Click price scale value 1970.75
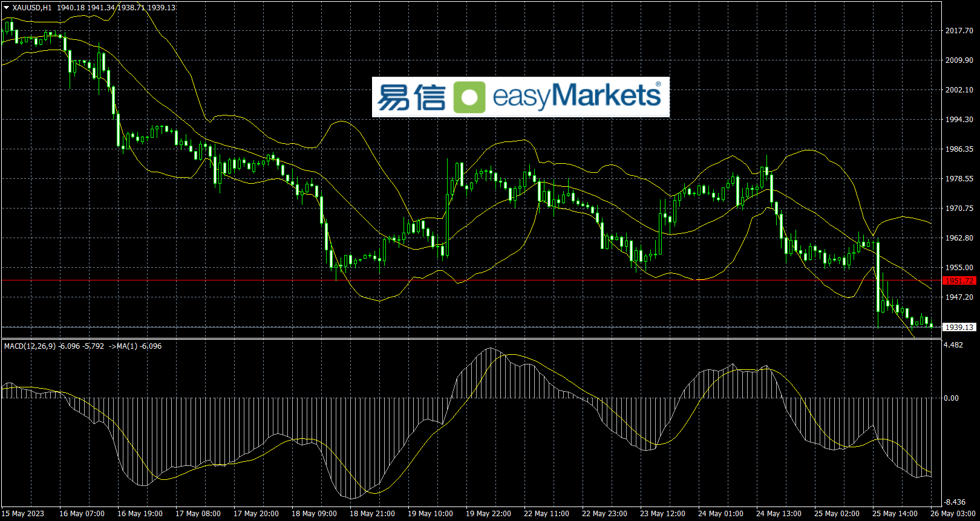This screenshot has height=521, width=980. (x=959, y=209)
